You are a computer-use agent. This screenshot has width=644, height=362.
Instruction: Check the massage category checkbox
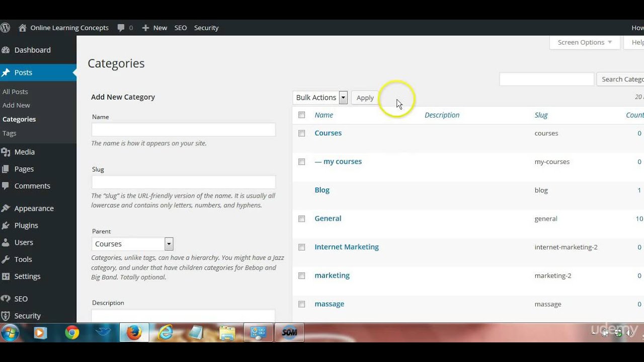(302, 304)
